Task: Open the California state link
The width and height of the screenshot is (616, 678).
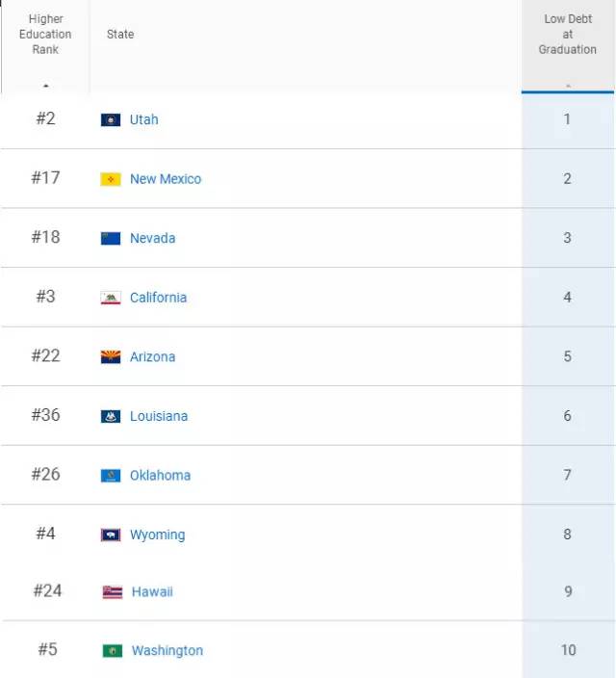Action: (x=158, y=298)
